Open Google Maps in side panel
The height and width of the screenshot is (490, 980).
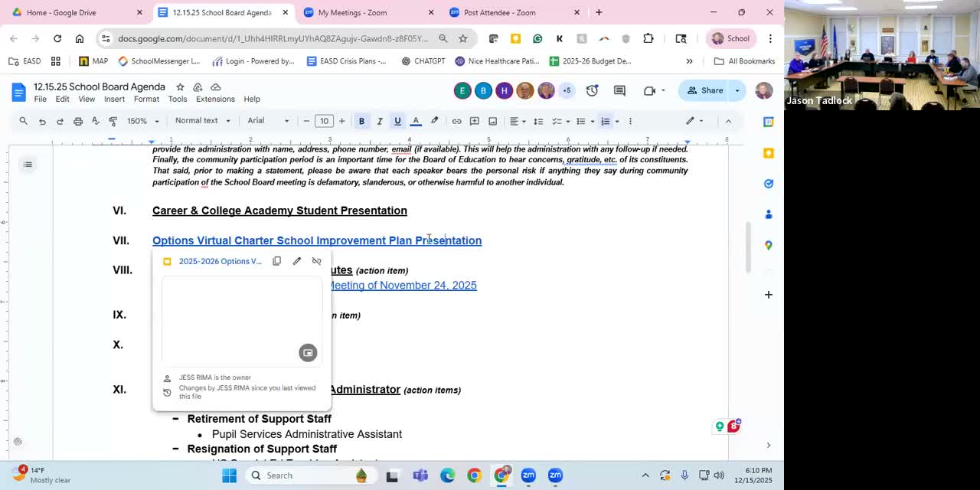769,245
